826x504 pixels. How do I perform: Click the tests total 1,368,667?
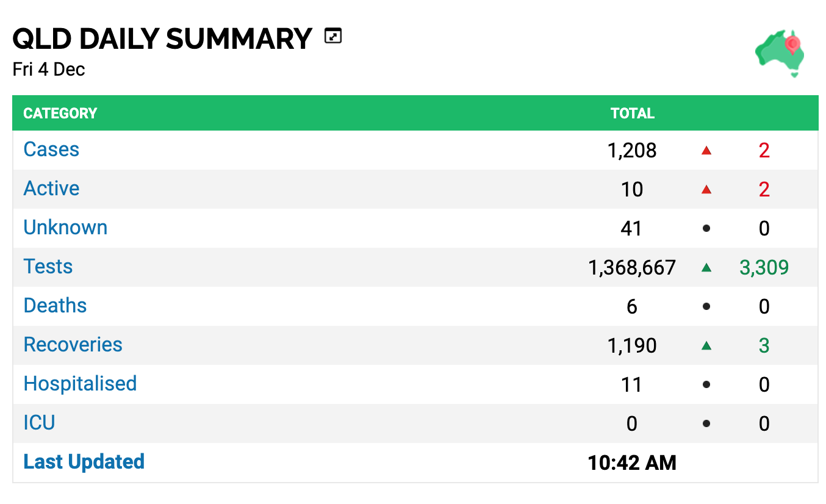click(632, 267)
